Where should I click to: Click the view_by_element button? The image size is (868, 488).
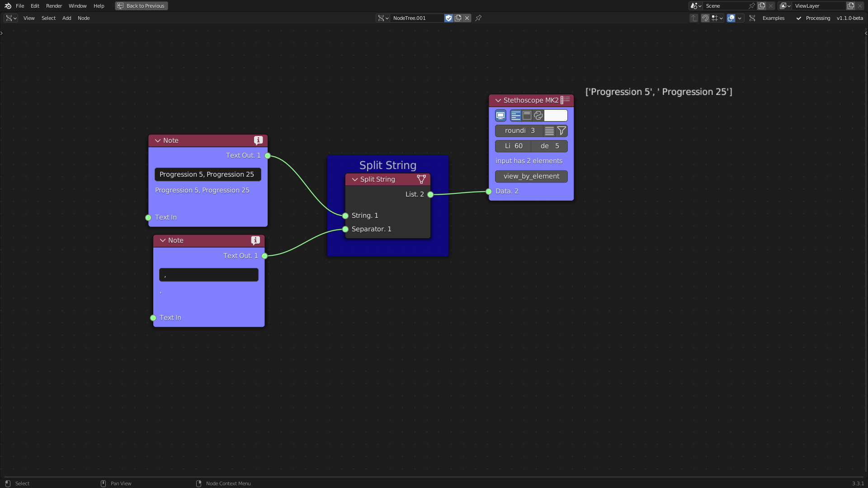(x=531, y=176)
